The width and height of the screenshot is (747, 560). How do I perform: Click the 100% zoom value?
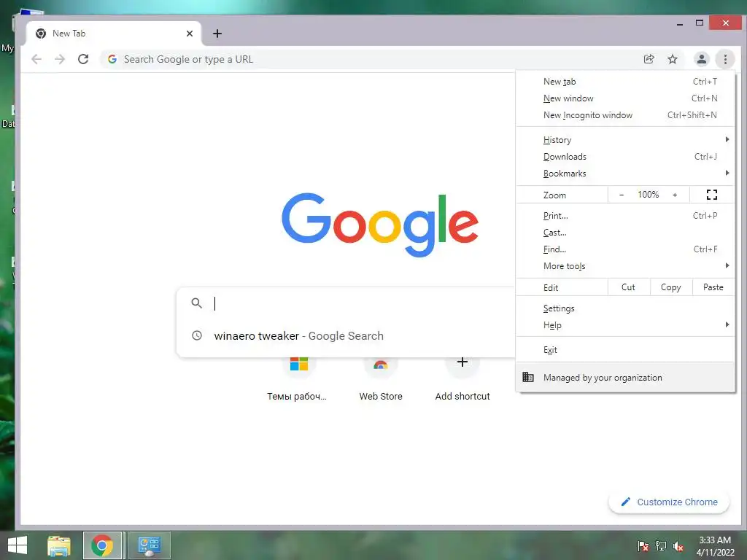click(x=648, y=194)
